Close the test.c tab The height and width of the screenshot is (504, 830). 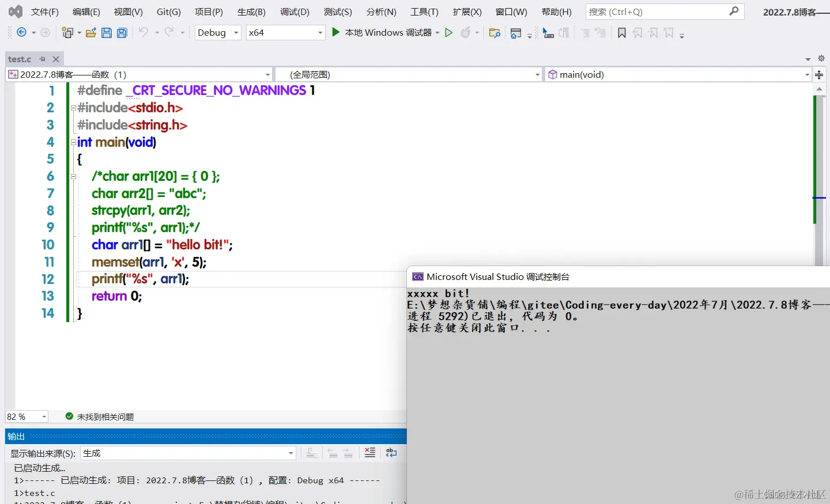click(x=56, y=59)
